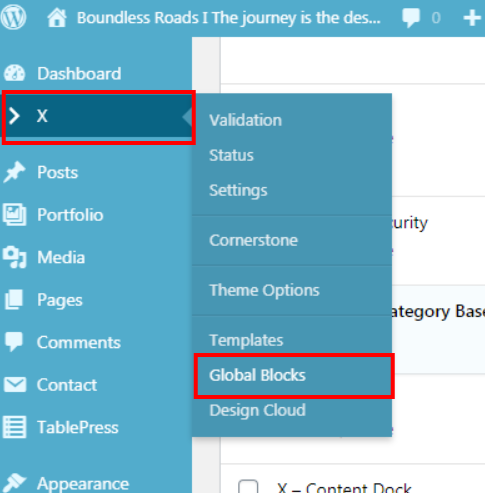This screenshot has width=485, height=493.
Task: Tick the X – Content Dock checkbox
Action: click(248, 487)
